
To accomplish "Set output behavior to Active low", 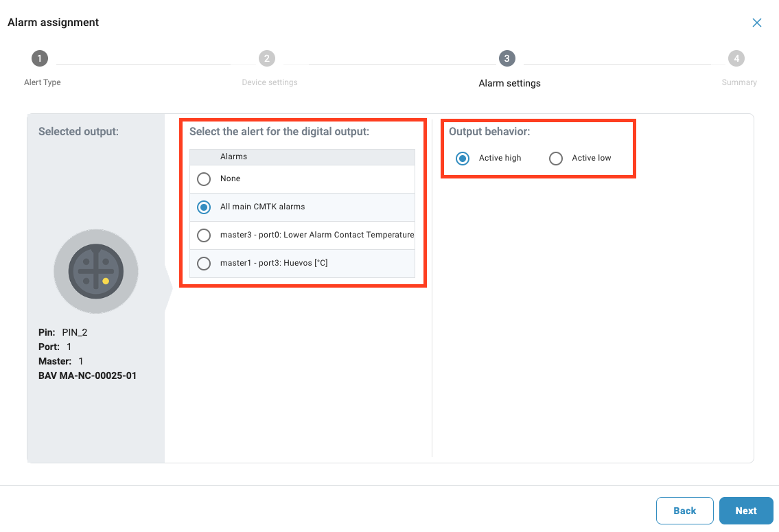I will [556, 159].
